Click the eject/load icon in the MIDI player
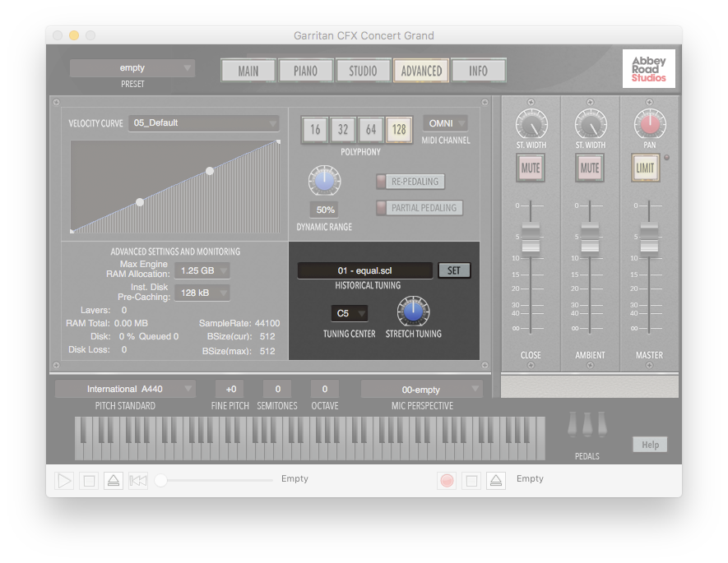Image resolution: width=728 pixels, height=563 pixels. (114, 481)
